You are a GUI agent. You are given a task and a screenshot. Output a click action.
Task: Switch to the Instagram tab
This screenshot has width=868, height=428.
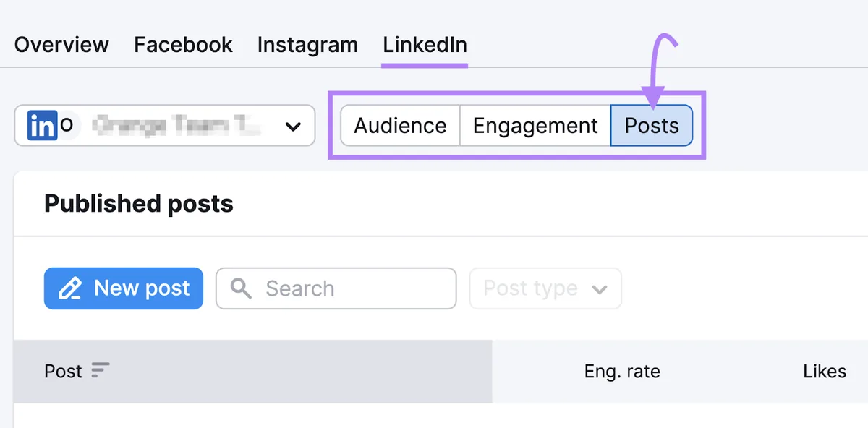click(307, 45)
